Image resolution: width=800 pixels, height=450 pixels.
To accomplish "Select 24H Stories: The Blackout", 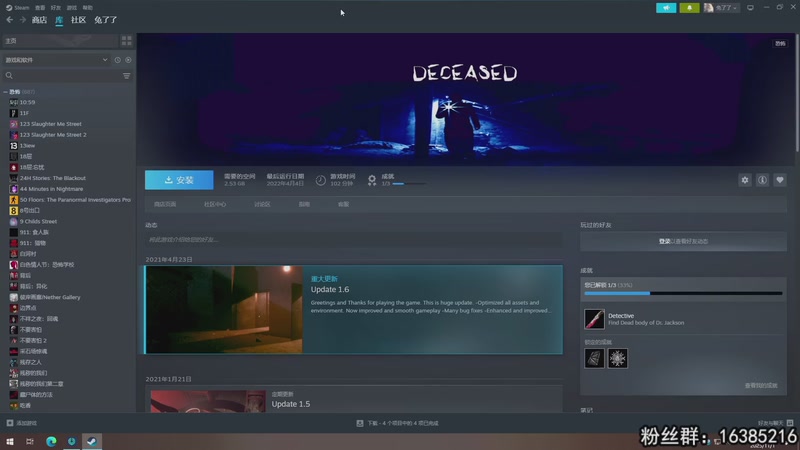I will pos(53,178).
